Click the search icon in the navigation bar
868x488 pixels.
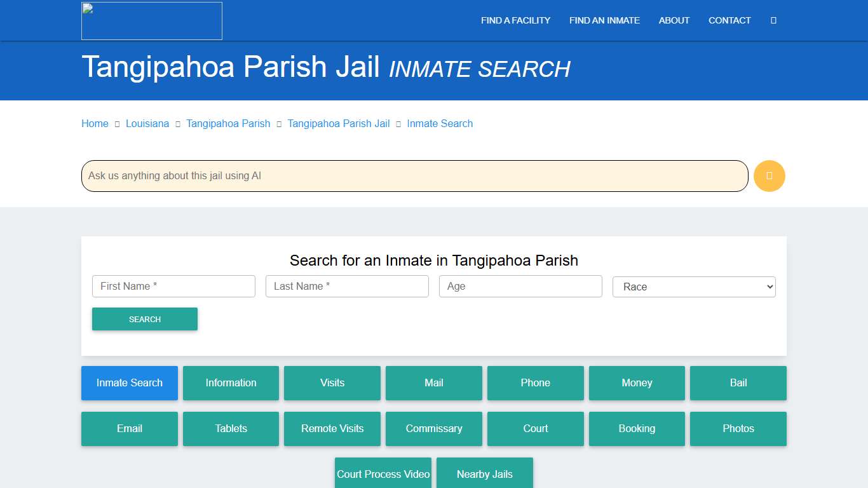pyautogui.click(x=773, y=20)
